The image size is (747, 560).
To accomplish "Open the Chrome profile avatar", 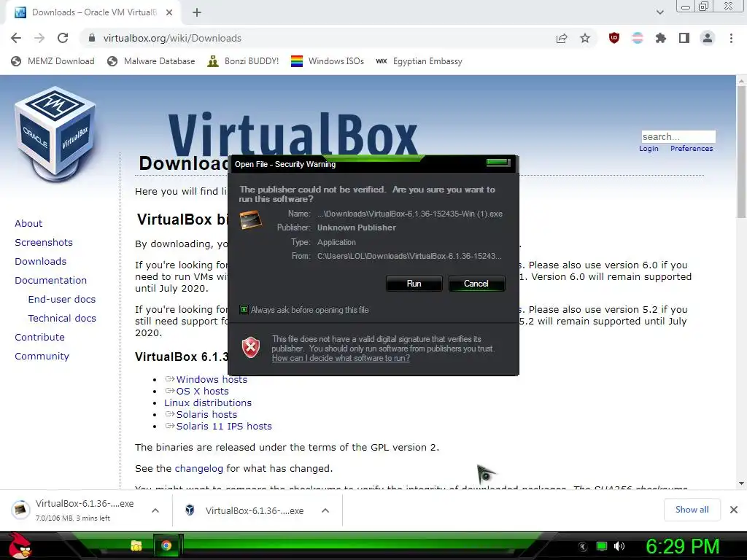I will point(708,38).
